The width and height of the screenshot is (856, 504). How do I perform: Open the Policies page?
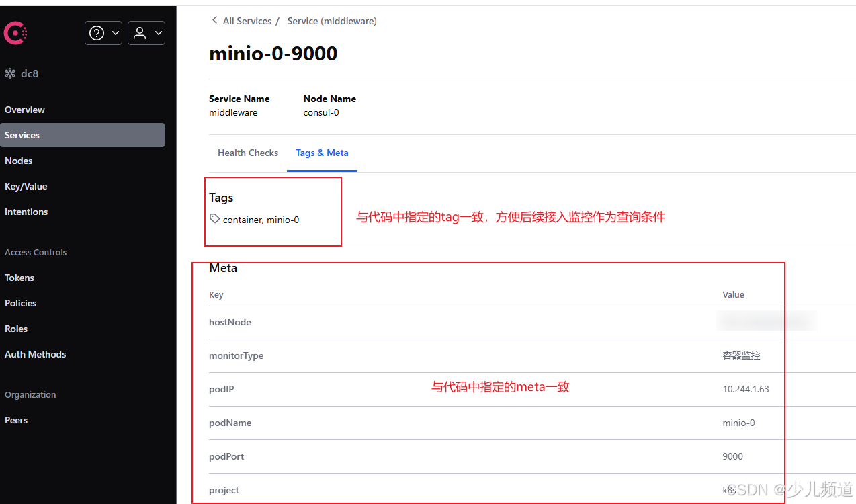click(x=21, y=303)
